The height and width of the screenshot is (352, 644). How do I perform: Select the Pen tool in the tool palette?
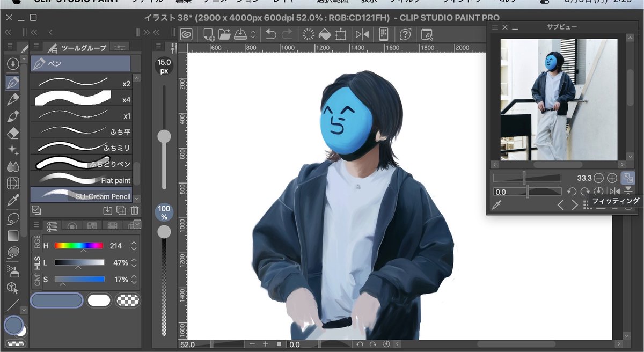[13, 82]
